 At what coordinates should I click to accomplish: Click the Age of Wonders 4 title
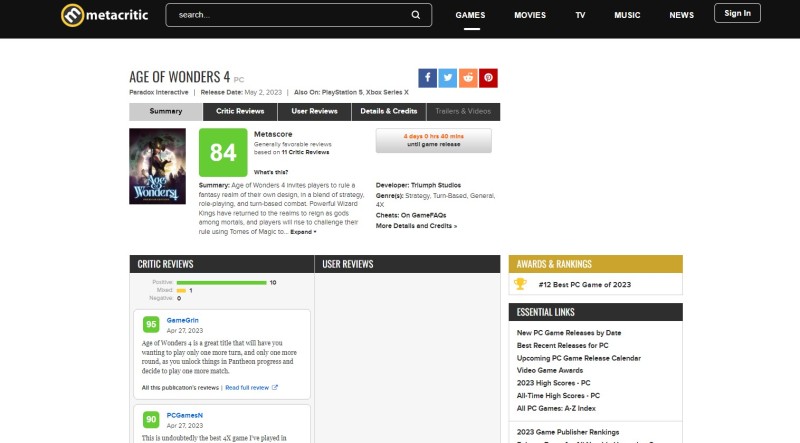(180, 77)
